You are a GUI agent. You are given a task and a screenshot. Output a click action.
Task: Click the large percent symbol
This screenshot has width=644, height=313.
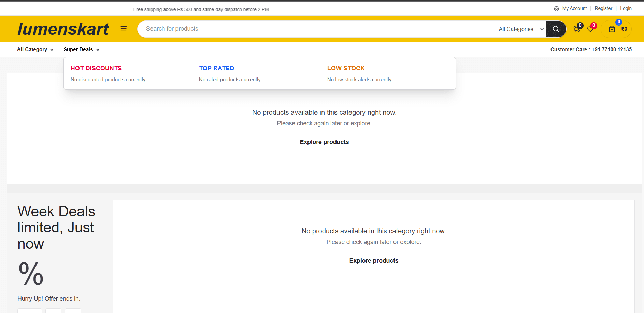31,273
